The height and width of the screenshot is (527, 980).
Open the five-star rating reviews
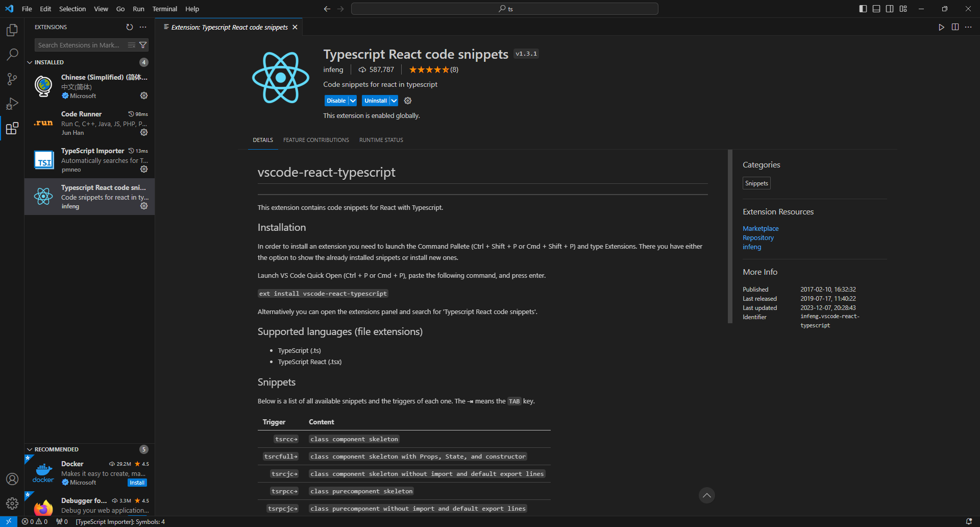pos(433,69)
